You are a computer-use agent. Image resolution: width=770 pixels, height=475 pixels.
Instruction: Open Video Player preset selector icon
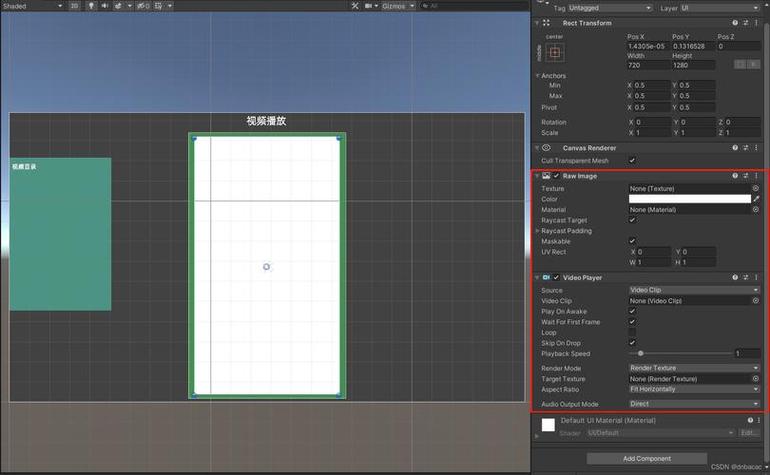(x=745, y=277)
